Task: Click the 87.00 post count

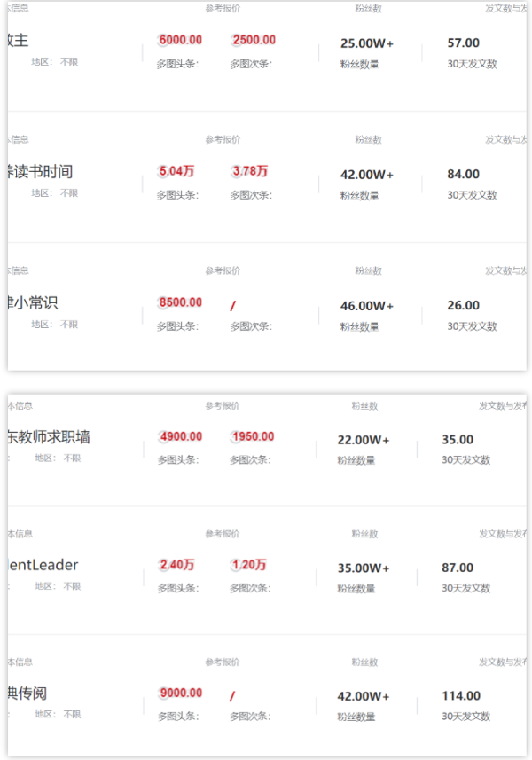Action: click(x=458, y=568)
